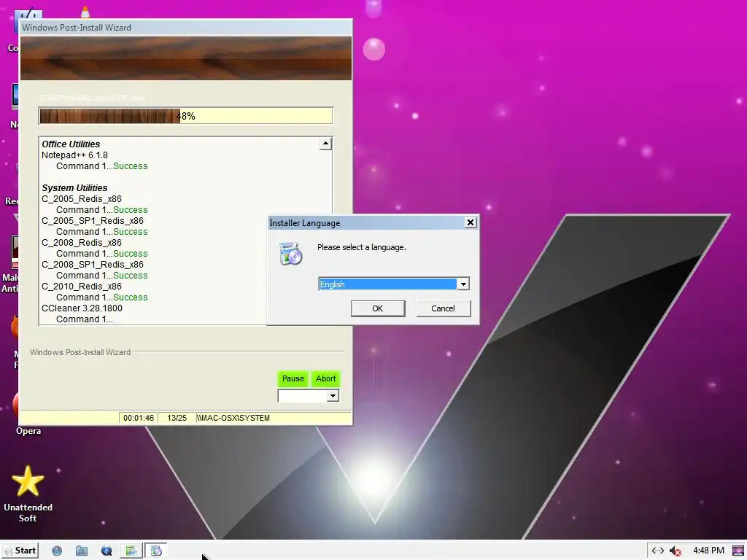
Task: Click the QuickTime icon in taskbar
Action: [107, 551]
